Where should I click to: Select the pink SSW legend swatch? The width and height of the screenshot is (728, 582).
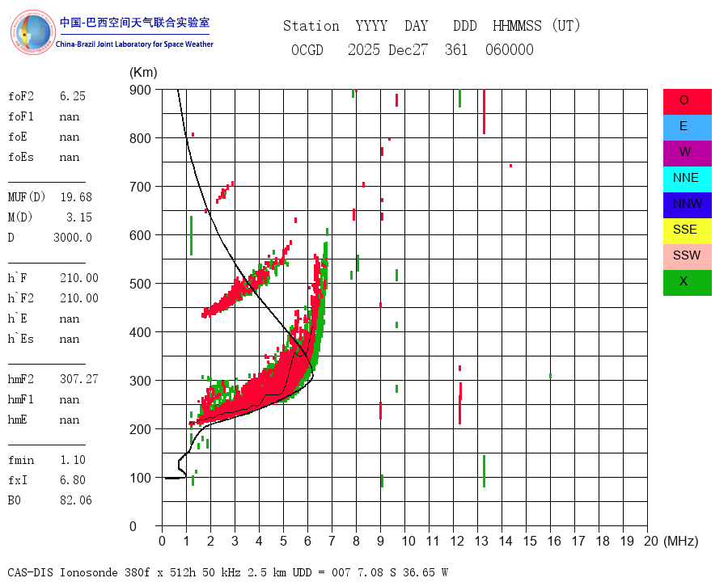point(687,257)
